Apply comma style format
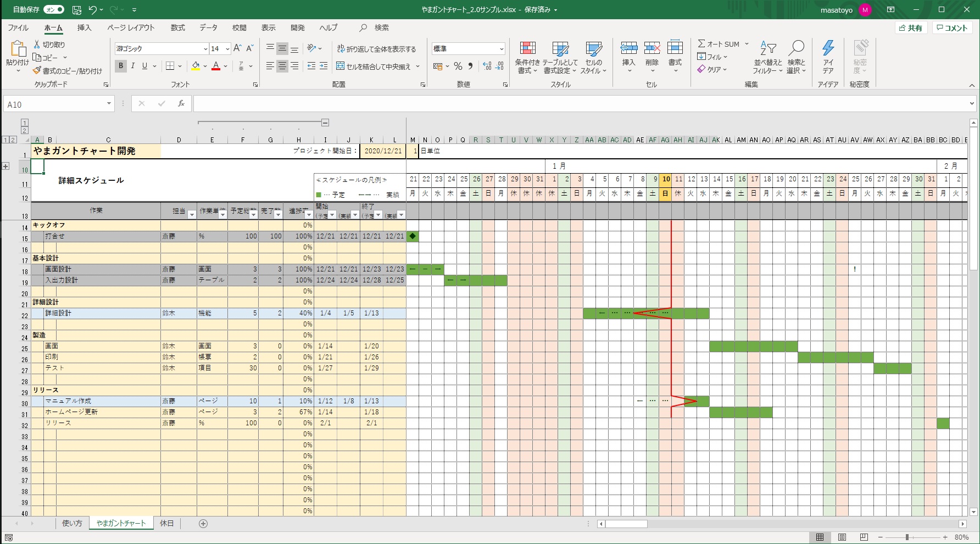 coord(471,66)
